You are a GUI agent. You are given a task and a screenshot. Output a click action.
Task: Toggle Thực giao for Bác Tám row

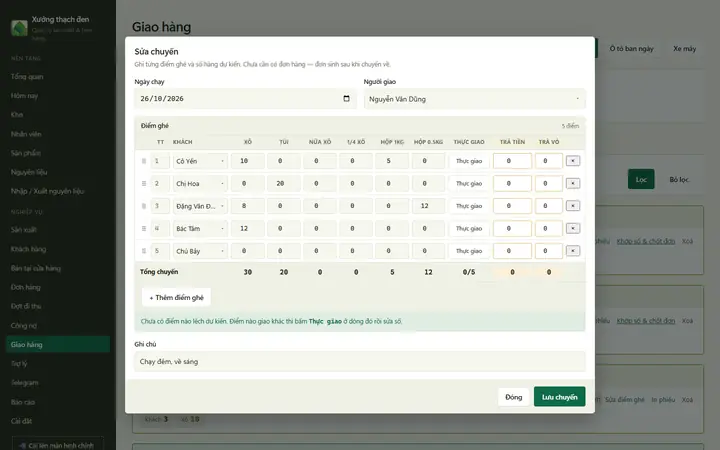[469, 229]
